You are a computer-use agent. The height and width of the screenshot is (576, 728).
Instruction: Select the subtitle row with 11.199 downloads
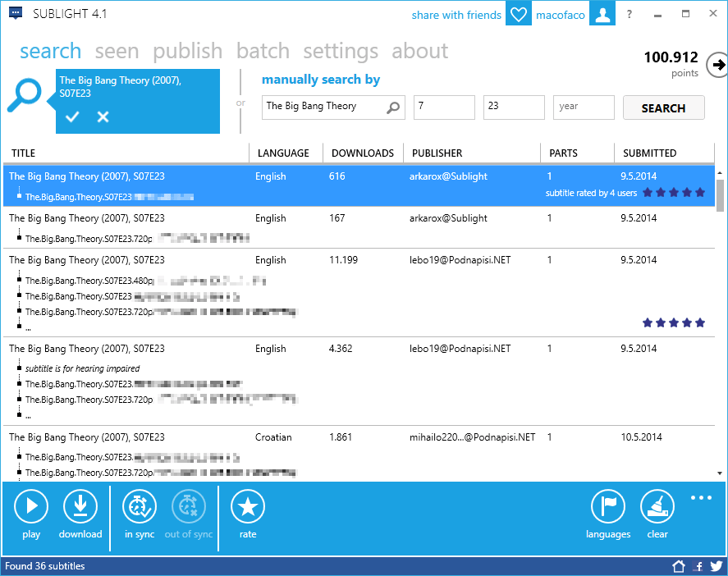point(359,293)
